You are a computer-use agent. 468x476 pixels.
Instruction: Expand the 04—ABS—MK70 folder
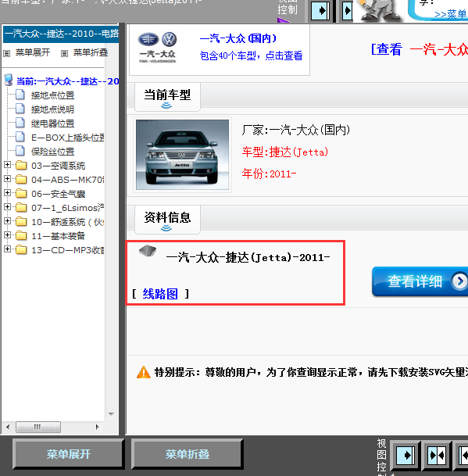7,179
